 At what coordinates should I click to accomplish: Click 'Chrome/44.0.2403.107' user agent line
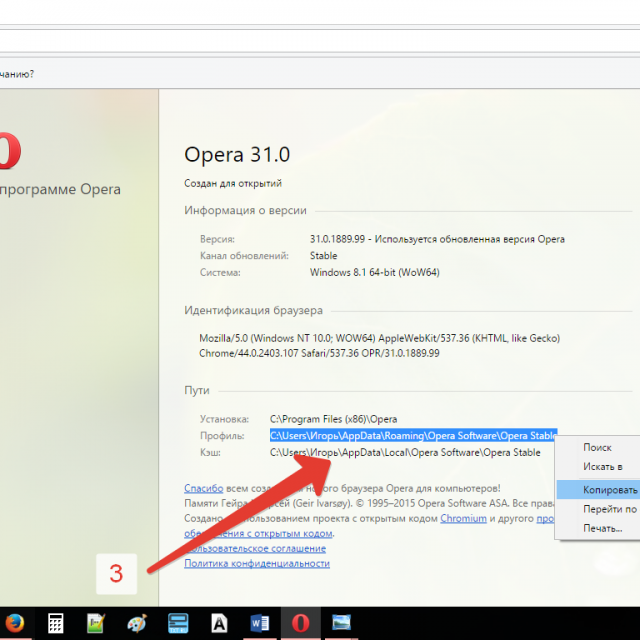point(319,353)
